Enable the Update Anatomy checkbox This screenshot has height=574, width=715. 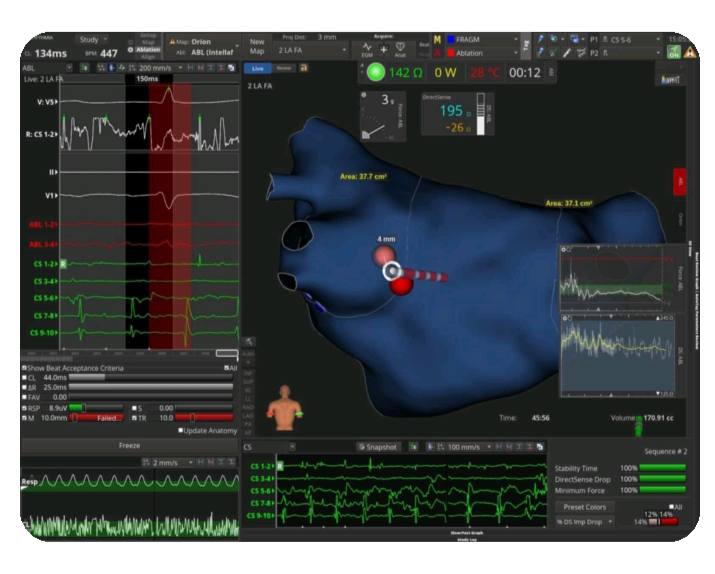(181, 431)
